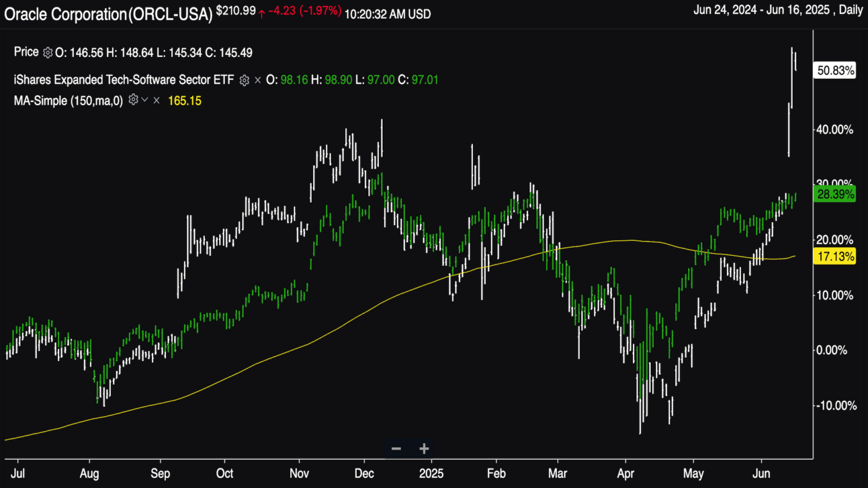Click the 10.00% axis tick
The width and height of the screenshot is (868, 488).
pyautogui.click(x=835, y=295)
